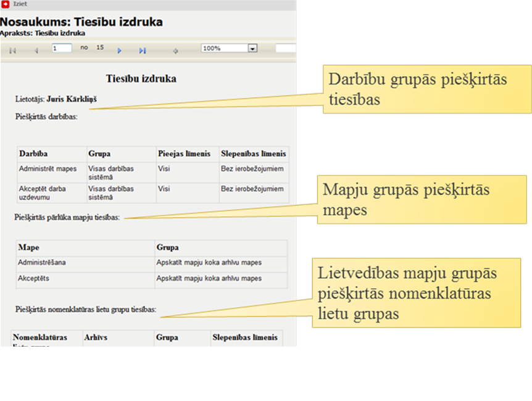The height and width of the screenshot is (401, 532).
Task: Click the Slepenības līmenis header in the first table
Action: 253,154
